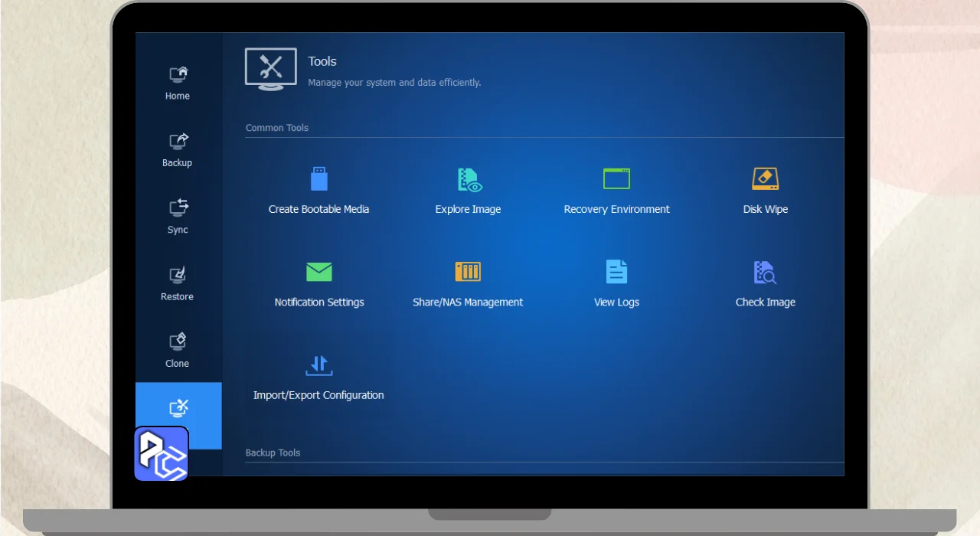The image size is (980, 536).
Task: Click the Share/NAS Management icon
Action: (x=468, y=271)
